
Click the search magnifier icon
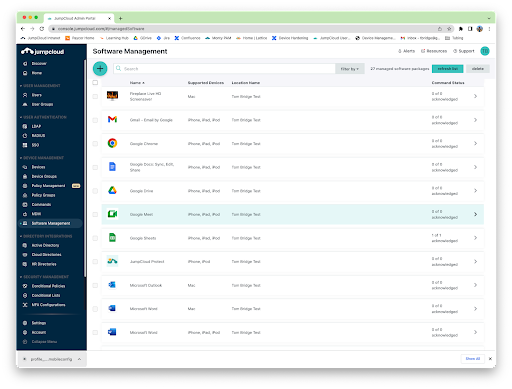tap(118, 68)
